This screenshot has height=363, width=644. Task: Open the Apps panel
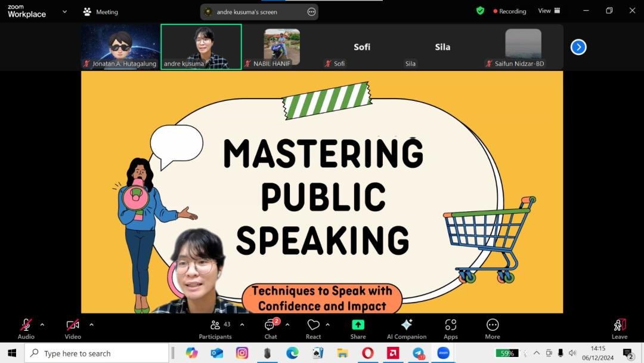click(x=450, y=328)
